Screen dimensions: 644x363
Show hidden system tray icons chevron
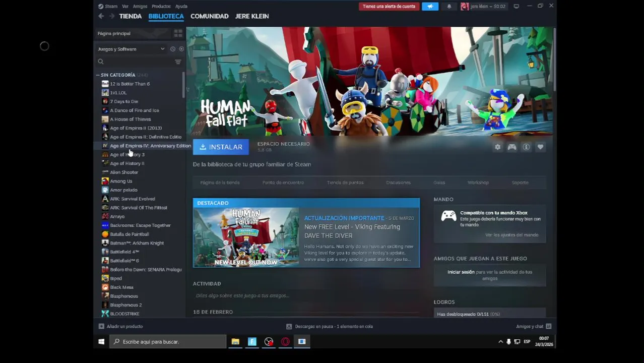point(500,342)
